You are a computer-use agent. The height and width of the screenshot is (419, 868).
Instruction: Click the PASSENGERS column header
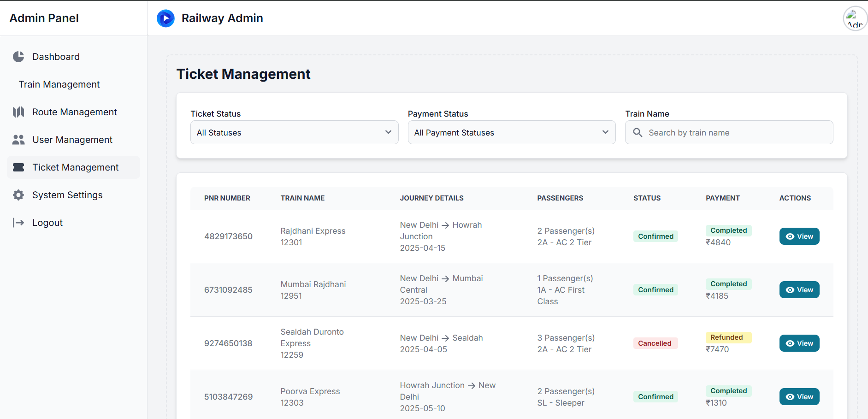coord(560,198)
